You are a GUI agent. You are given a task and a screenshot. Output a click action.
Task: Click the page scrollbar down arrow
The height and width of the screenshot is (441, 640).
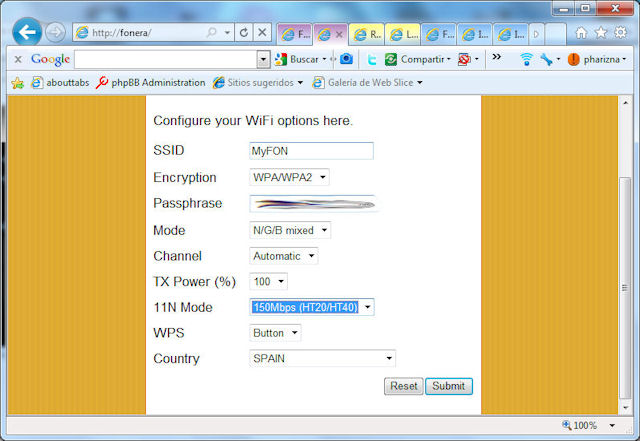coord(625,408)
